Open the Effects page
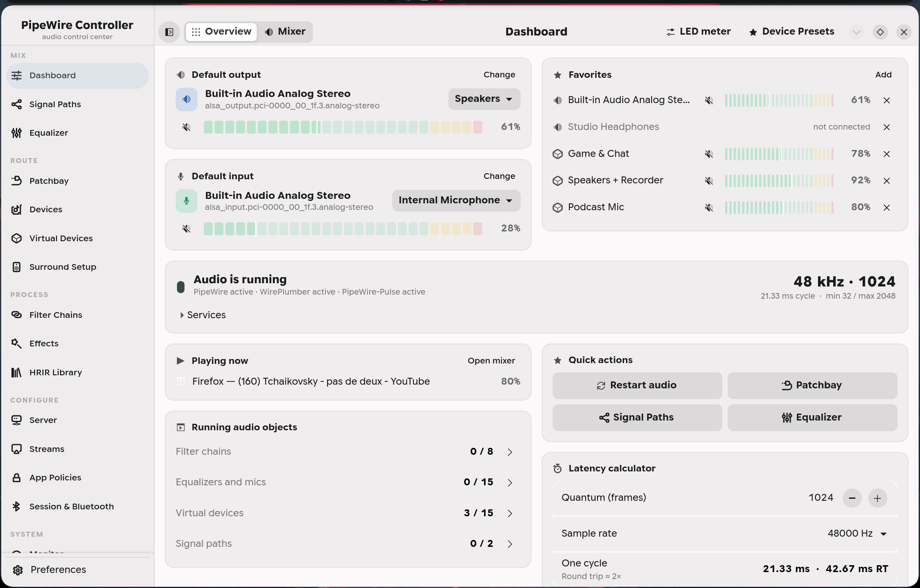The height and width of the screenshot is (588, 920). pos(77,344)
